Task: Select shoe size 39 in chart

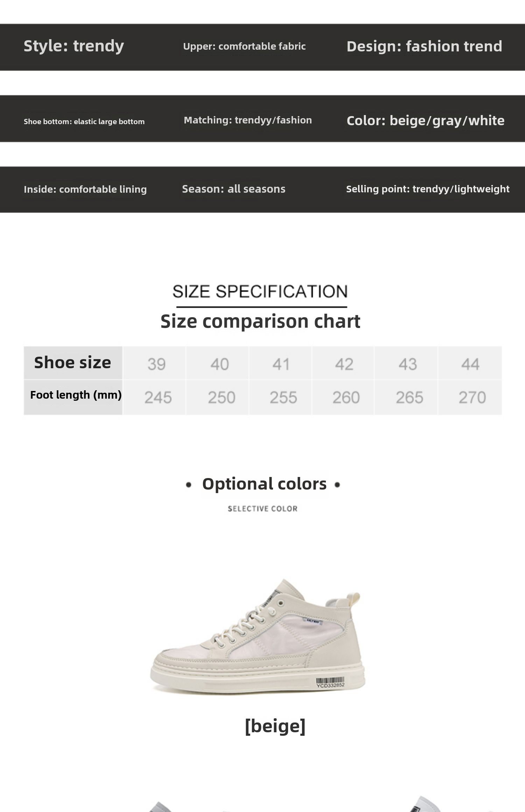Action: [x=156, y=364]
